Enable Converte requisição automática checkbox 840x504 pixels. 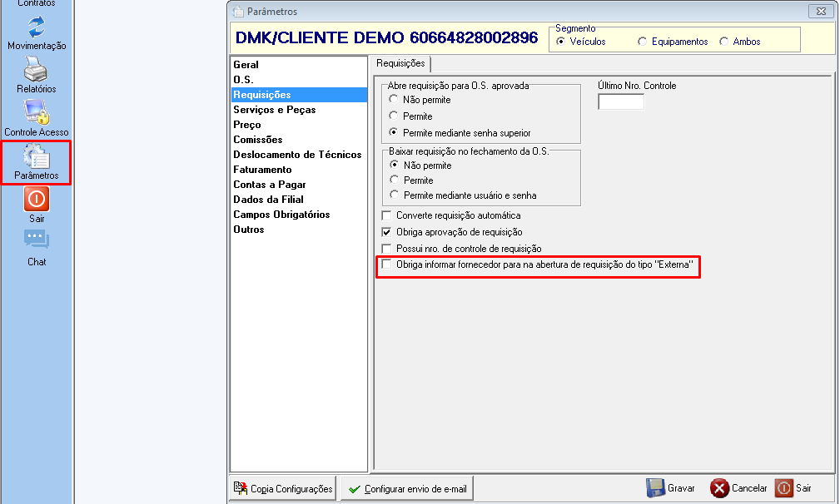[x=386, y=215]
